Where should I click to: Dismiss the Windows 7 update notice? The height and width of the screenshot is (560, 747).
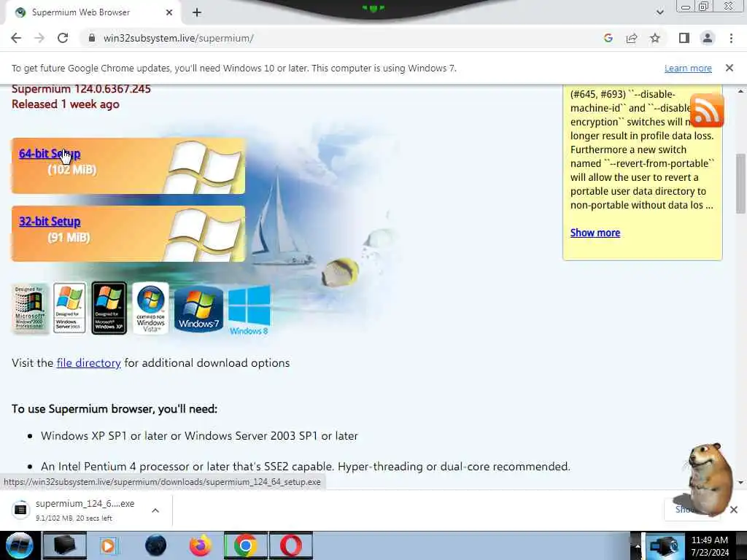(x=729, y=68)
